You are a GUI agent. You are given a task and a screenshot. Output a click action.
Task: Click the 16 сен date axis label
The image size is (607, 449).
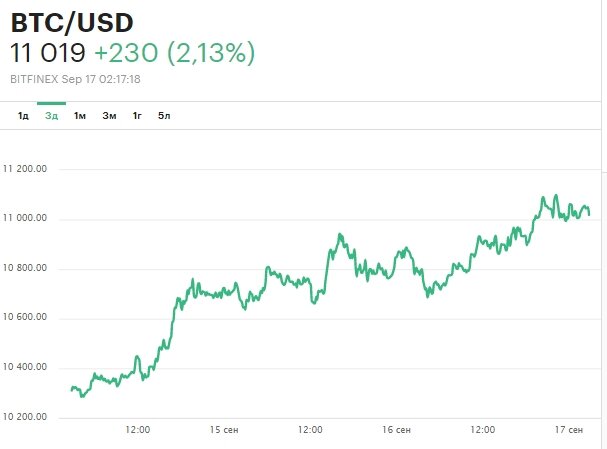[397, 430]
